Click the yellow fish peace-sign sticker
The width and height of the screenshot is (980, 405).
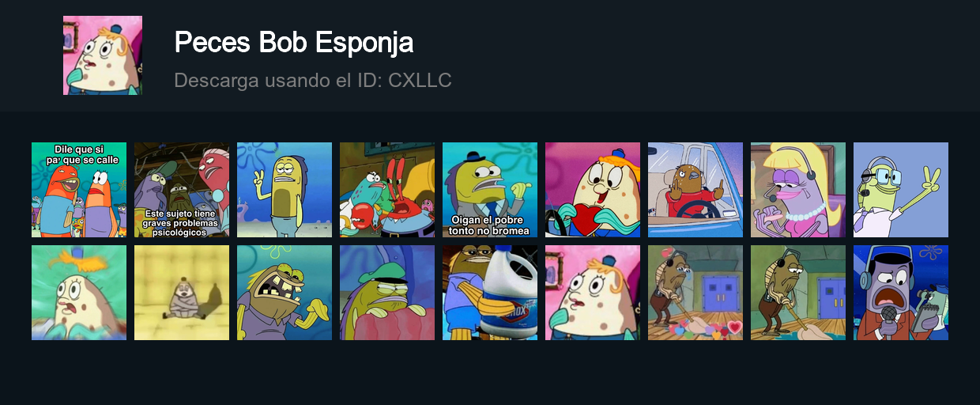click(x=285, y=190)
